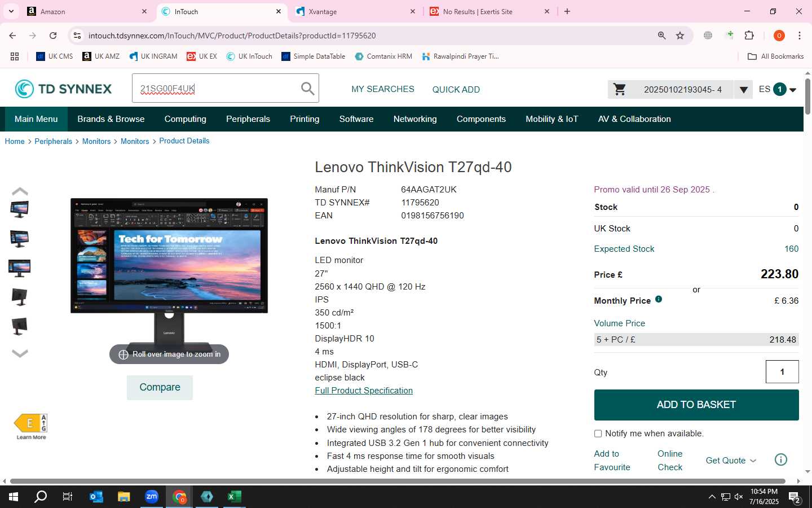812x508 pixels.
Task: Open the MY SEARCHES link
Action: point(383,89)
